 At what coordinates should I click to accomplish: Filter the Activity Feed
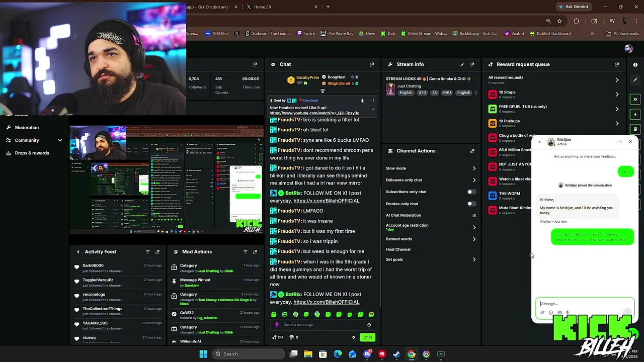(x=147, y=252)
